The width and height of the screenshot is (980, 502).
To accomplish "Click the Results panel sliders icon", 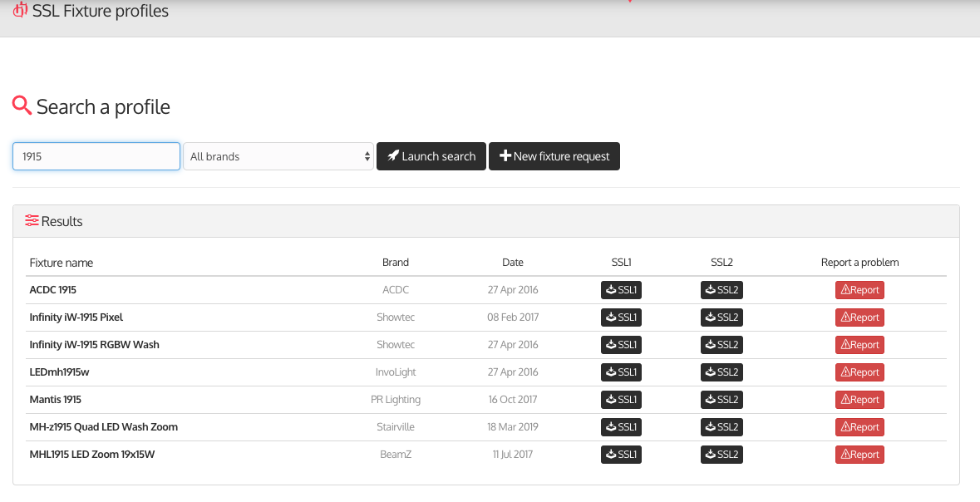I will pos(32,221).
